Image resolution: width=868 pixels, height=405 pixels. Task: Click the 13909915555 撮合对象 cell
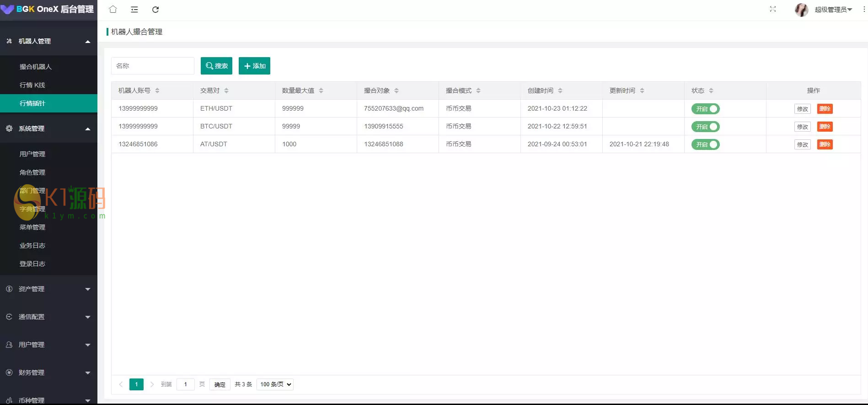[x=384, y=126]
